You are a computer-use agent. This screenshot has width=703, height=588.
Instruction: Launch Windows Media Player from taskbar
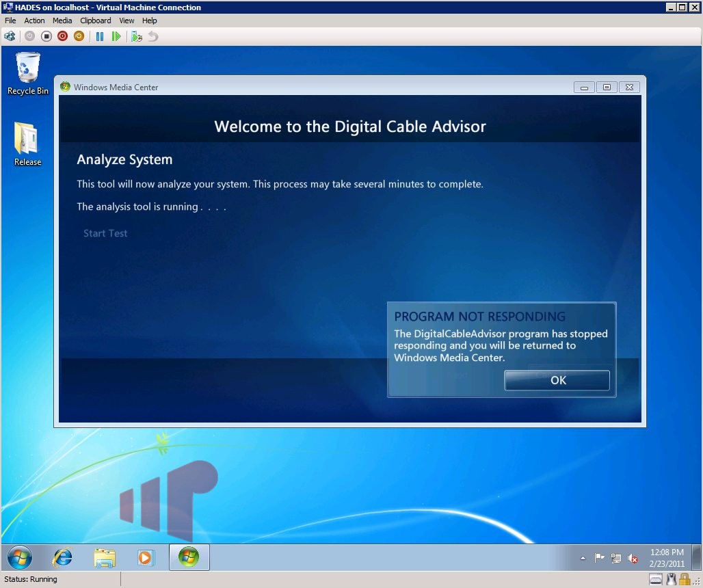coord(145,558)
